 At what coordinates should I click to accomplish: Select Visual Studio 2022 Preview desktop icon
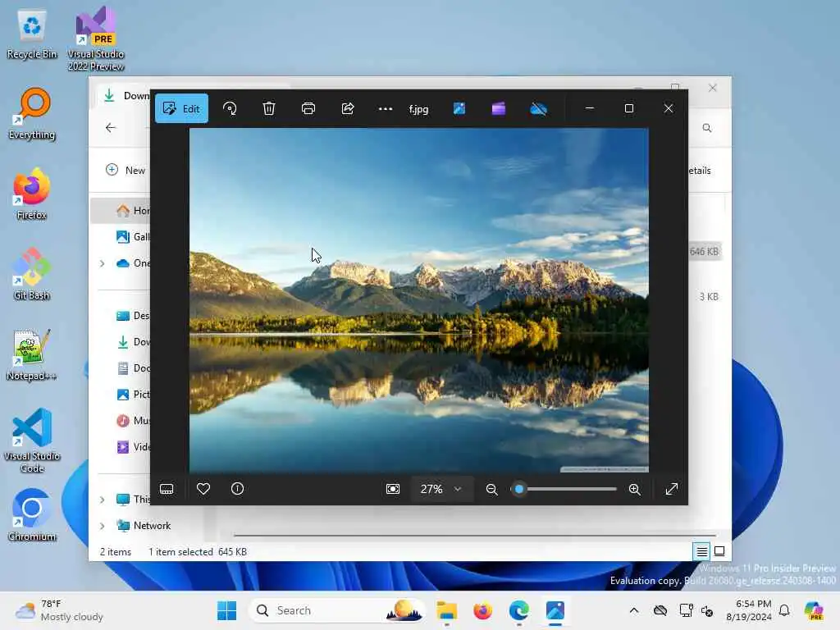pos(96,39)
